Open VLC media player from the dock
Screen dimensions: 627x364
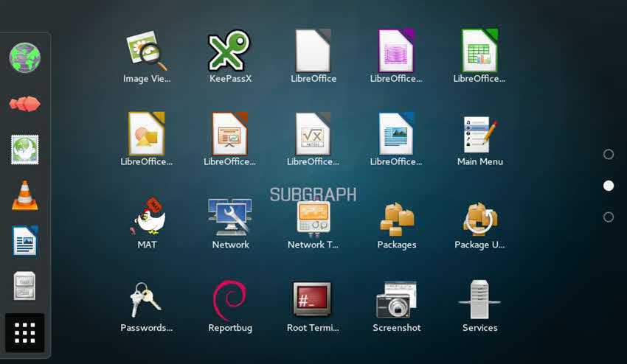pos(25,195)
